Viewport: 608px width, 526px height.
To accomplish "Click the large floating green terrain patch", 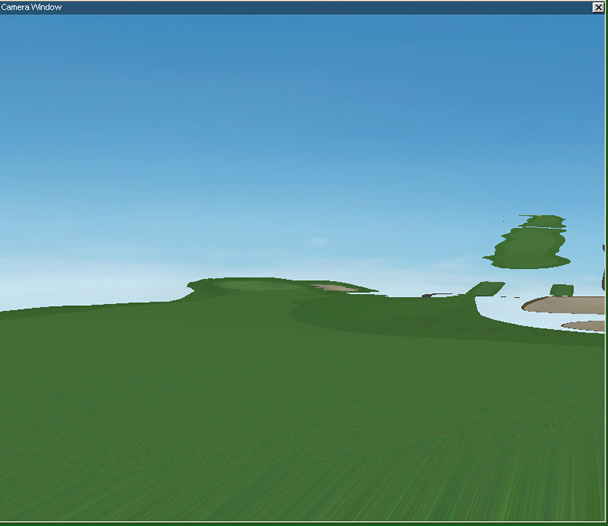I will tap(530, 245).
